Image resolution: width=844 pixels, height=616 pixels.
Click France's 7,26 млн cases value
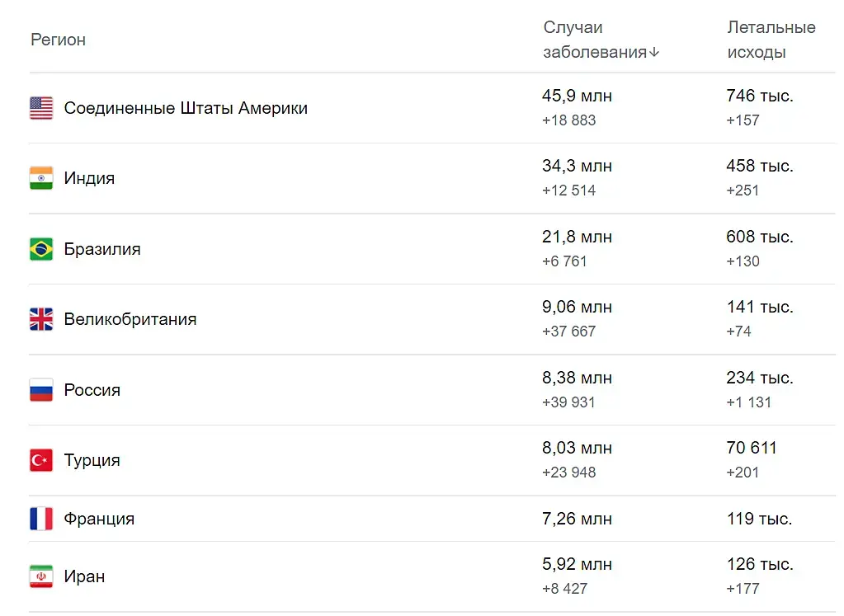[x=577, y=519]
